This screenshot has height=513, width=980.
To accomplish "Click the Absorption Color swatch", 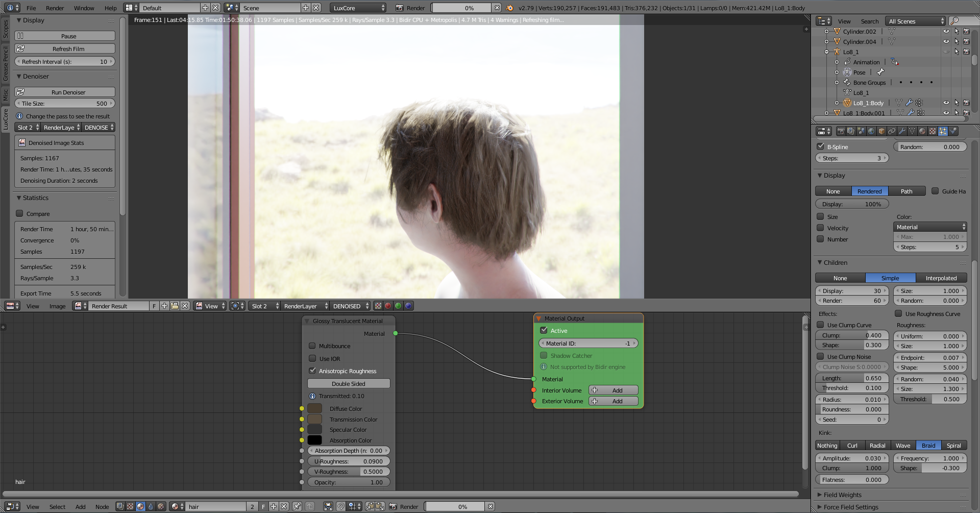I will point(315,440).
